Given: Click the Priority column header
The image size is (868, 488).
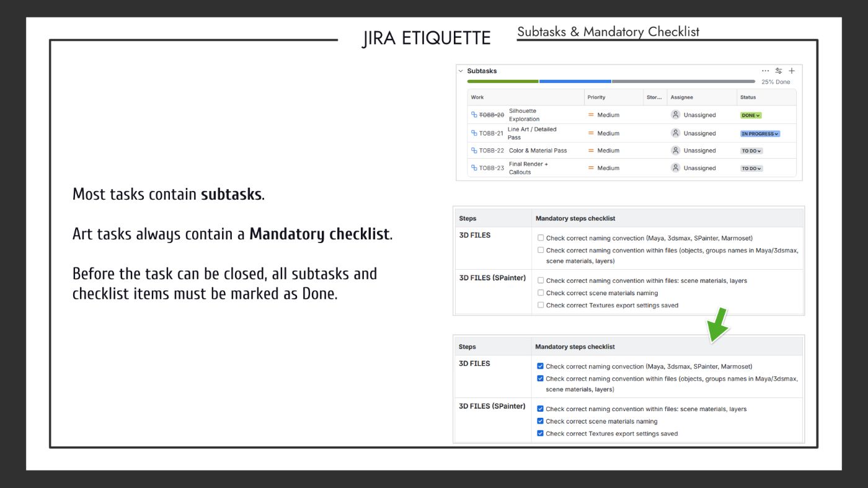Looking at the screenshot, I should pyautogui.click(x=596, y=97).
